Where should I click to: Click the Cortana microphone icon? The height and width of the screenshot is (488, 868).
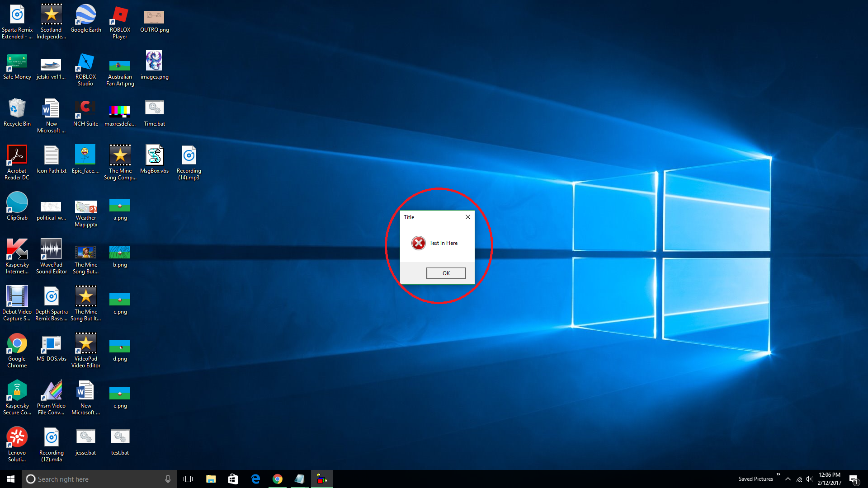click(x=168, y=479)
